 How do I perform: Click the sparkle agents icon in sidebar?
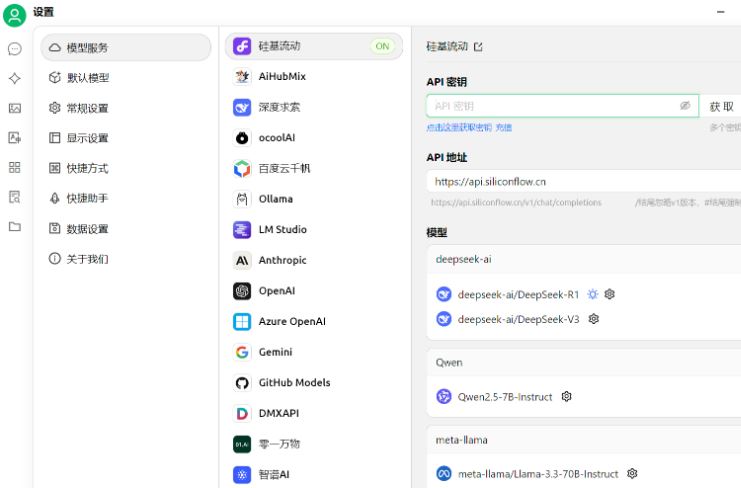14,77
